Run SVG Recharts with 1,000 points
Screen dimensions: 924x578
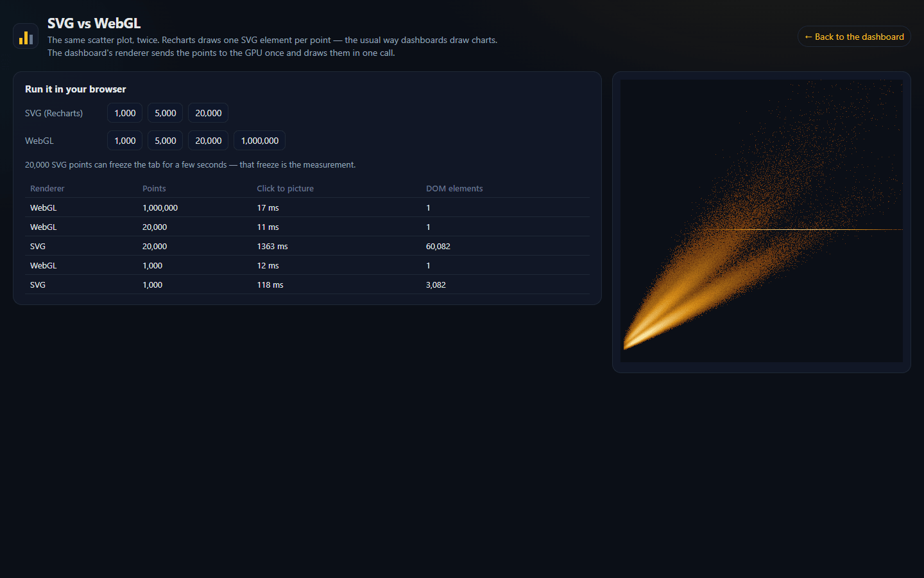124,113
